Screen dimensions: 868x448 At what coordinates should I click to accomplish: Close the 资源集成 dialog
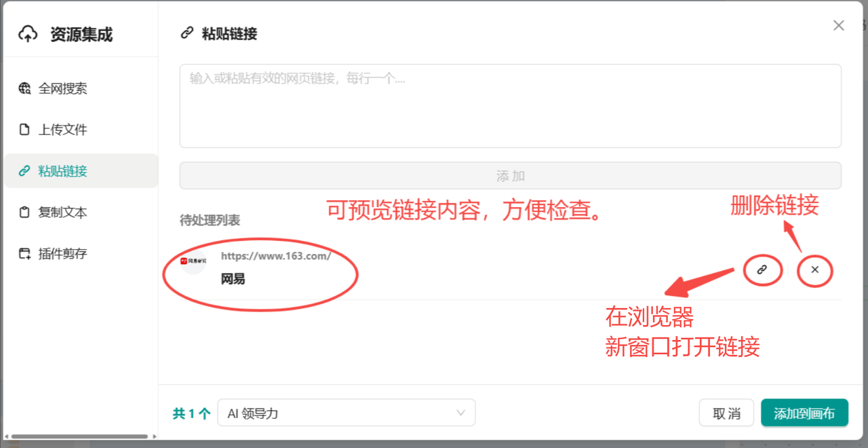[x=839, y=26]
